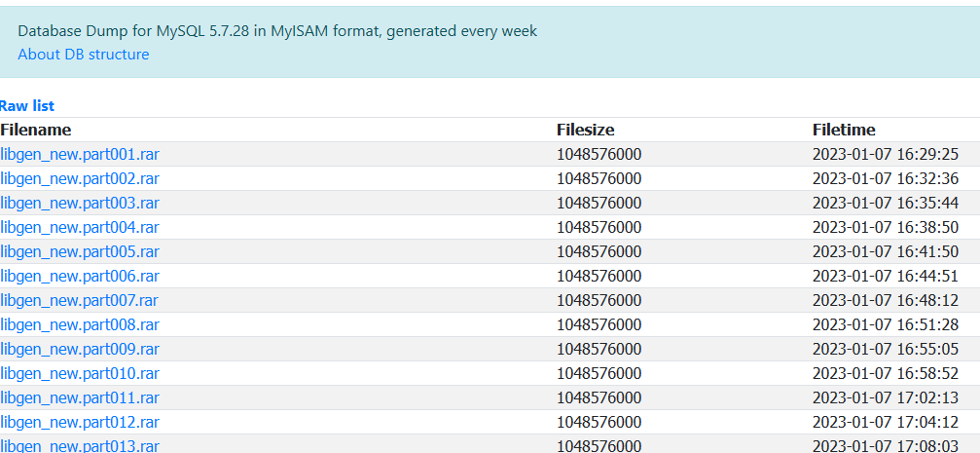Image resolution: width=980 pixels, height=453 pixels.
Task: Open libgen_new.part013.rar at the bottom
Action: point(80,445)
